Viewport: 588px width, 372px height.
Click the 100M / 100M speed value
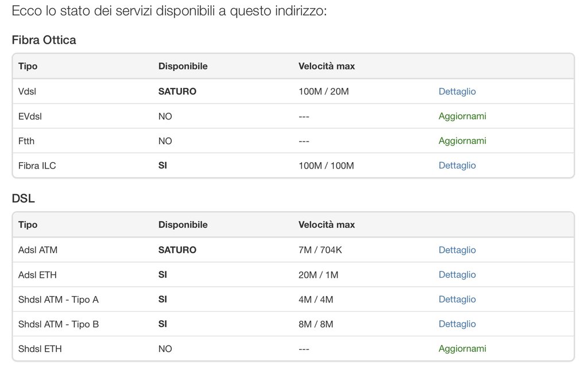[326, 166]
